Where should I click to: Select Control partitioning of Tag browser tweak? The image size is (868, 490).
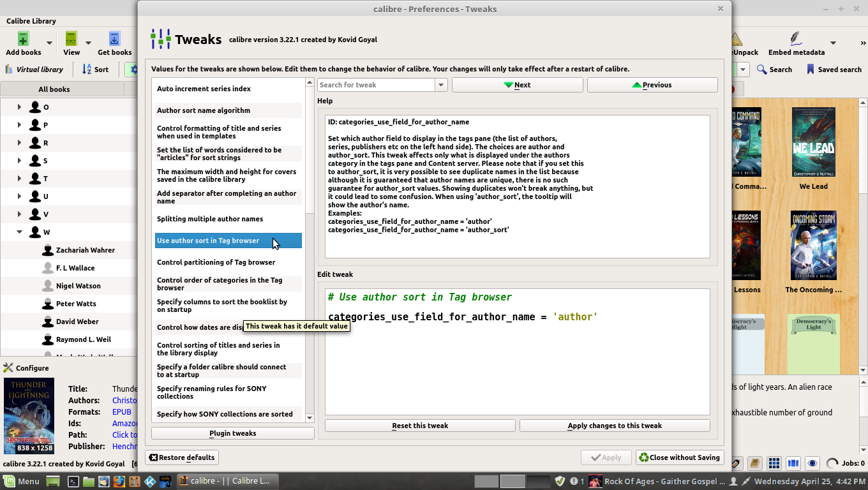coord(228,262)
